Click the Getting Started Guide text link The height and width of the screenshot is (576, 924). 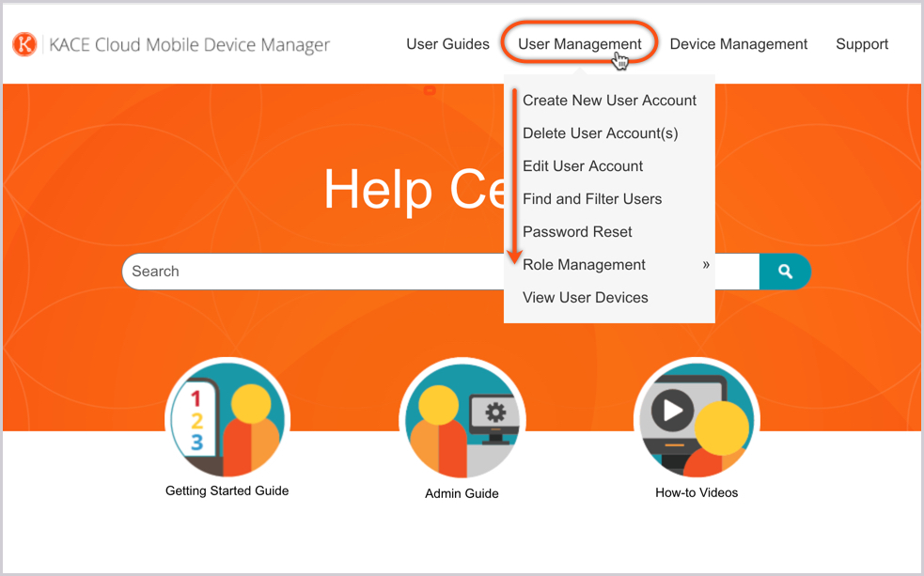tap(227, 490)
